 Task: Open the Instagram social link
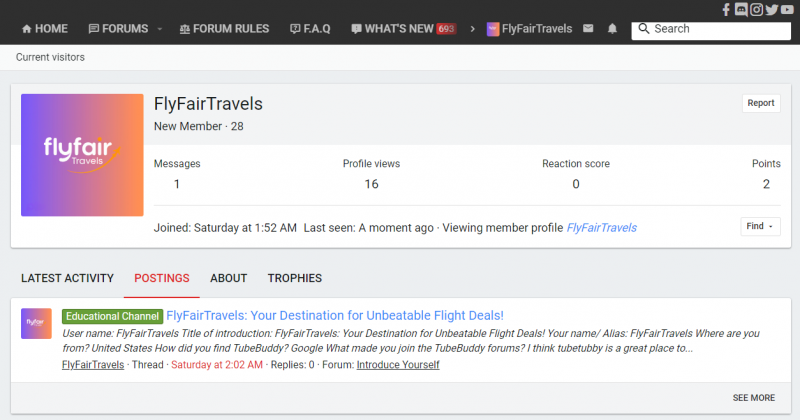coord(756,9)
